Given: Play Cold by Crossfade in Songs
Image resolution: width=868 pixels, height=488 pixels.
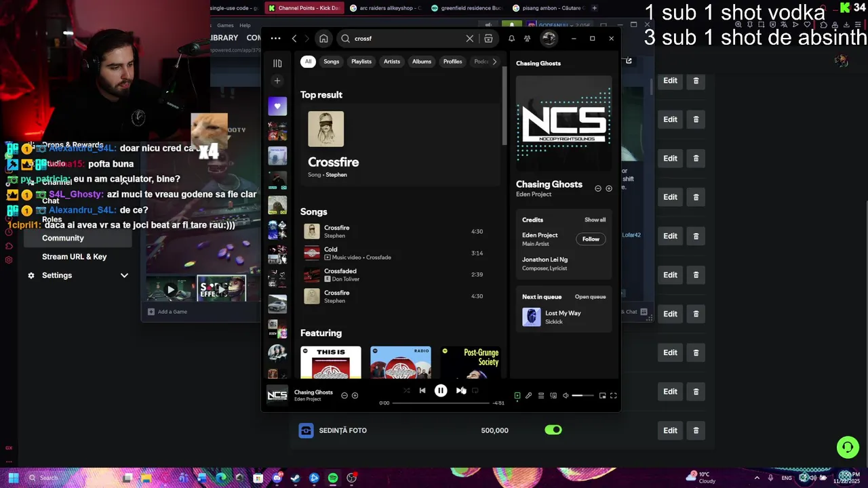Looking at the screenshot, I should [x=400, y=253].
